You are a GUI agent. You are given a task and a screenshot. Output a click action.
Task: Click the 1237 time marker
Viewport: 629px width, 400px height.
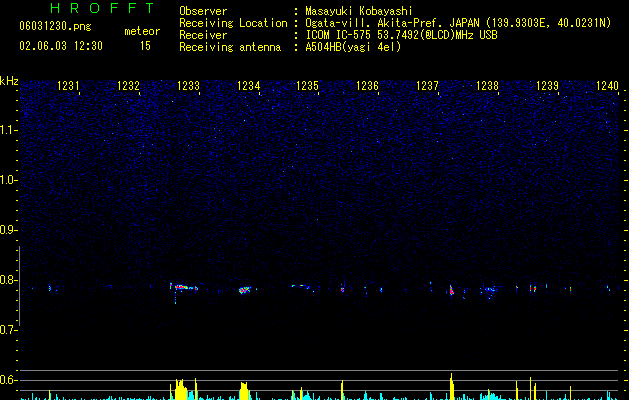[427, 85]
